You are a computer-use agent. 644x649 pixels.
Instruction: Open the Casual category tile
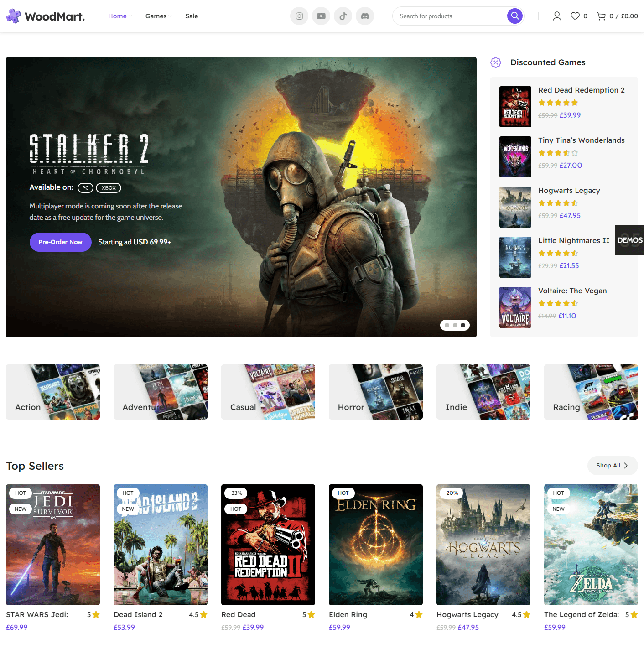[x=268, y=392]
